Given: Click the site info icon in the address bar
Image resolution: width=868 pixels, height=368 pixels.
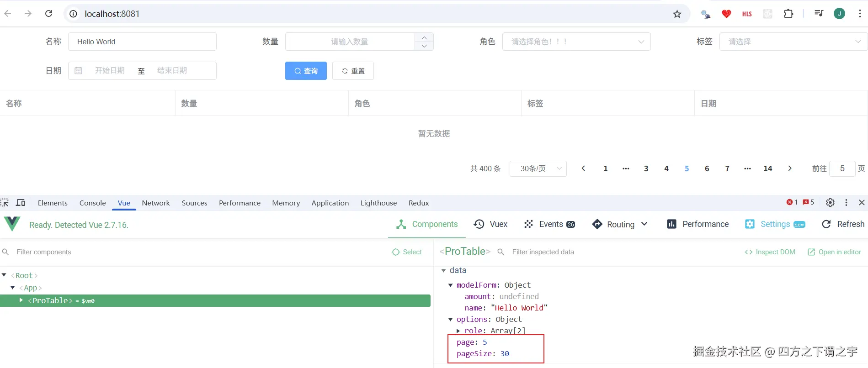Looking at the screenshot, I should point(73,14).
